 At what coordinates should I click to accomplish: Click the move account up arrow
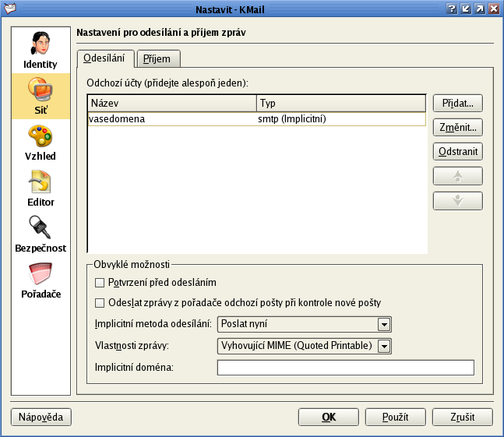point(457,176)
